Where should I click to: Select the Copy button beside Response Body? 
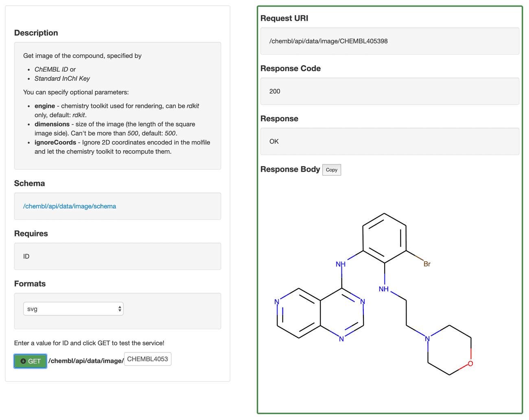(x=331, y=170)
